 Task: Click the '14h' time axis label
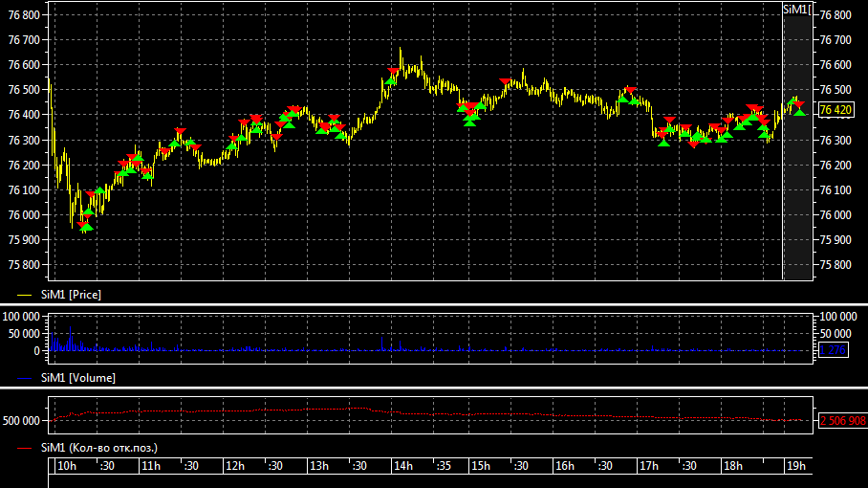pos(403,466)
